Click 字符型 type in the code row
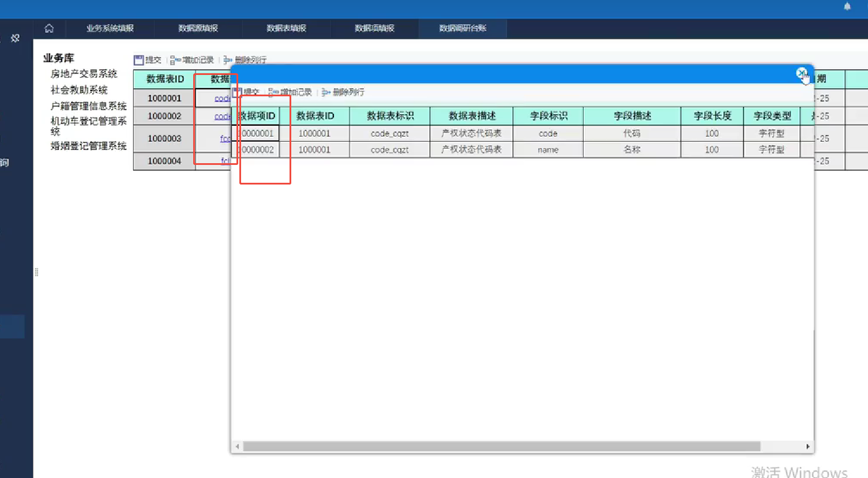The image size is (868, 478). point(772,133)
